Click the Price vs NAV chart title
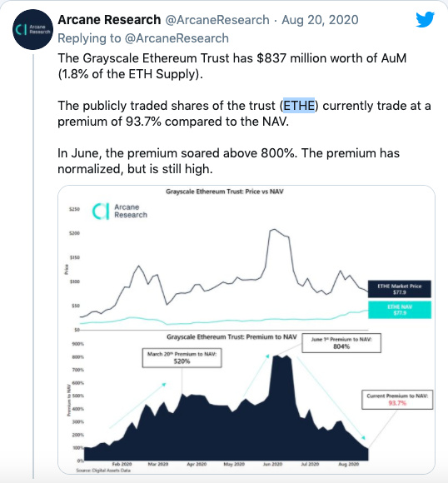The image size is (448, 483). tap(225, 192)
